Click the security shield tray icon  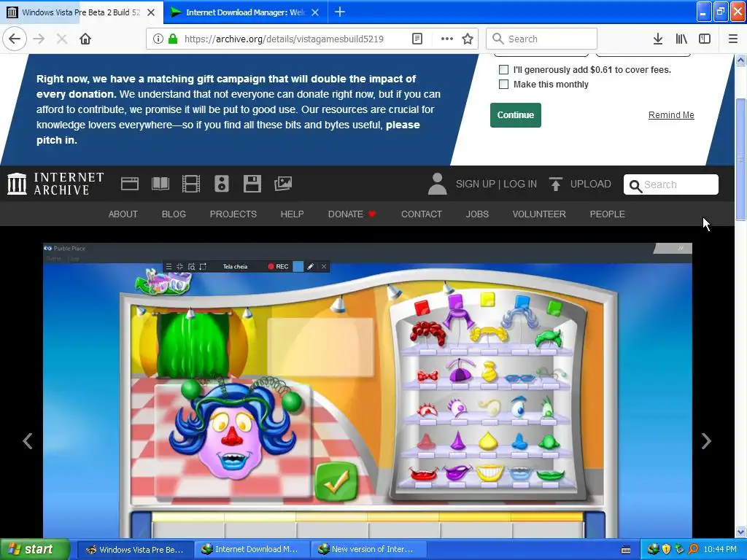(x=666, y=550)
